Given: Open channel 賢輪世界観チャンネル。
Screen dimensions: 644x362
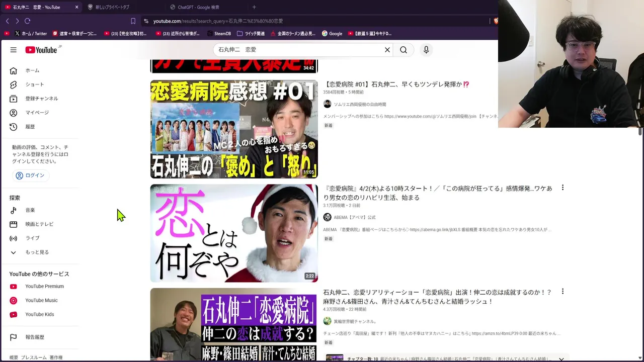Looking at the screenshot, I should [x=355, y=321].
